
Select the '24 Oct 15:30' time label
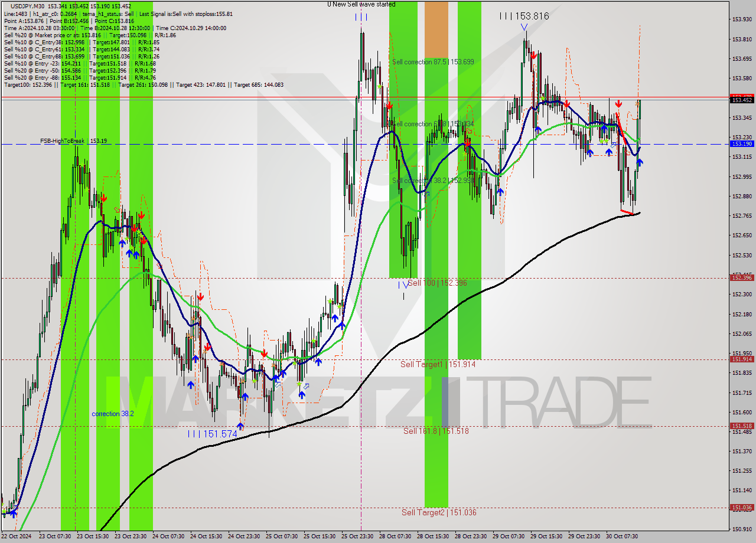pos(206,537)
